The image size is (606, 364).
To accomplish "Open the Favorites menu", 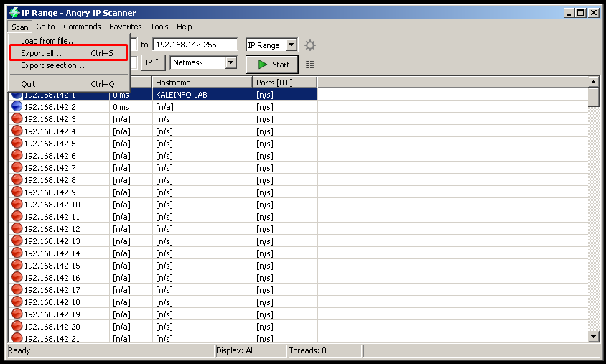I will pos(125,27).
